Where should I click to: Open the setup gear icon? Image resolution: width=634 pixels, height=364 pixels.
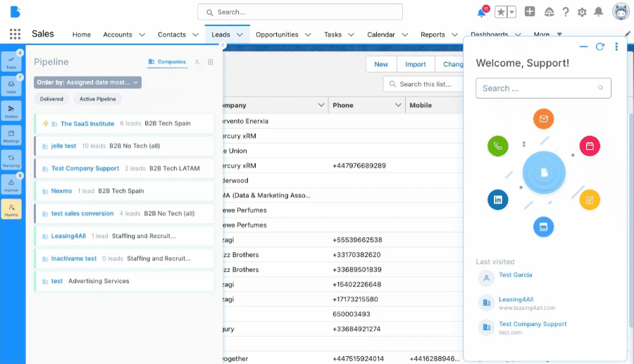582,12
